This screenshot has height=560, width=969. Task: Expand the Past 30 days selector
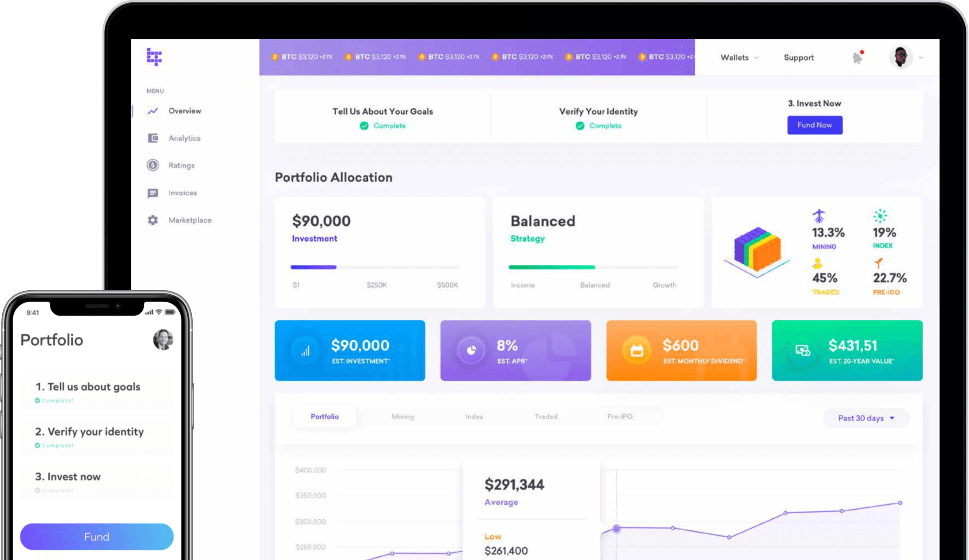[x=866, y=418]
